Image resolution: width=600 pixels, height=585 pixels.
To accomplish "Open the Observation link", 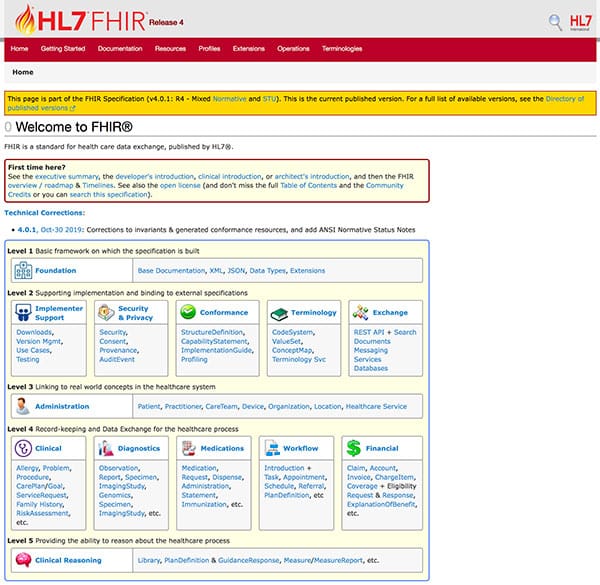I will (x=119, y=468).
